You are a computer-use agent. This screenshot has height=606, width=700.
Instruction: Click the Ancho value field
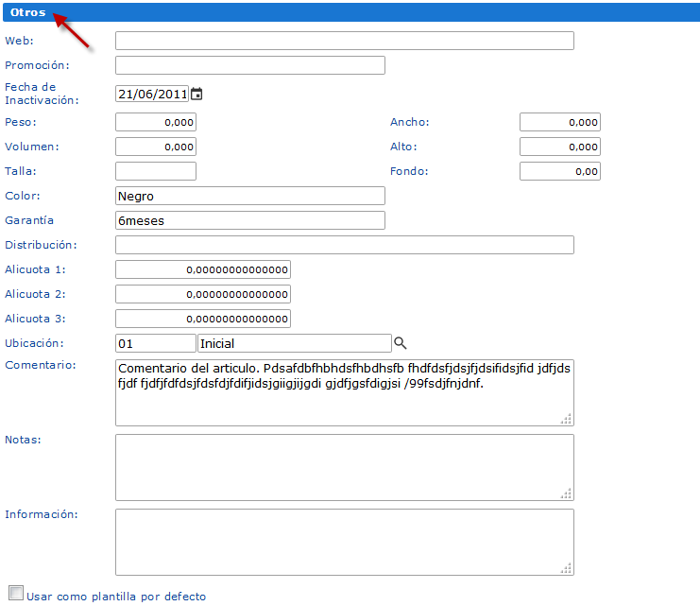pyautogui.click(x=560, y=122)
